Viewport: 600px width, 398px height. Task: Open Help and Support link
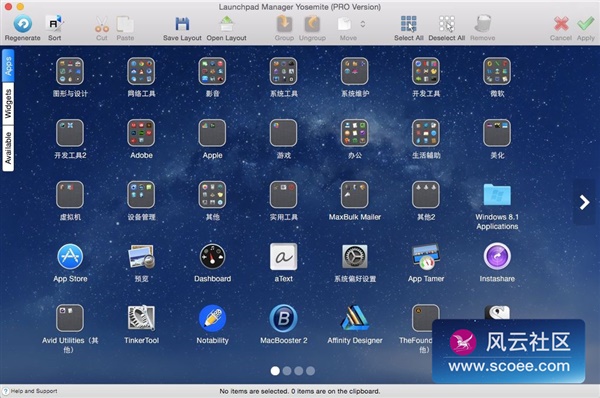(30, 391)
